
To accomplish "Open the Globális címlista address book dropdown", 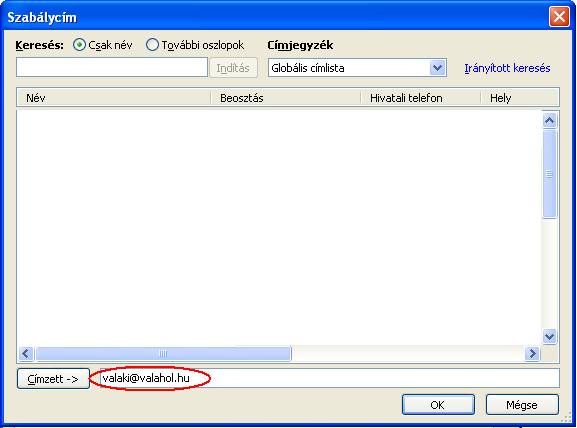I will [x=357, y=68].
